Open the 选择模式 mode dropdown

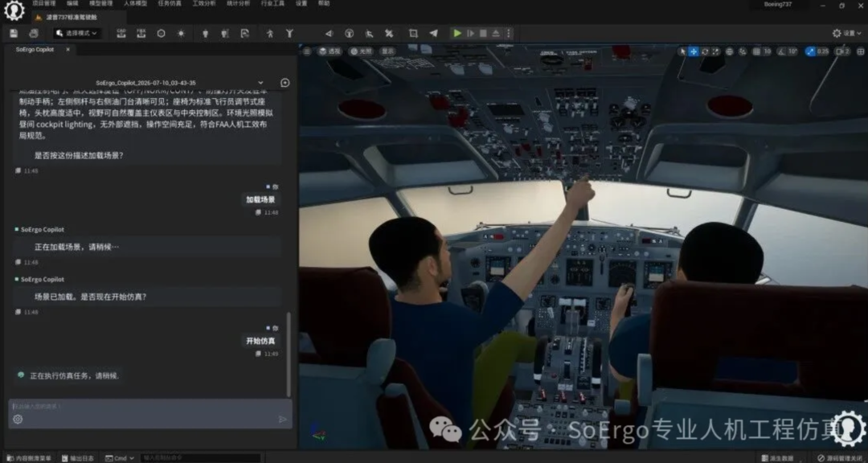click(x=77, y=33)
